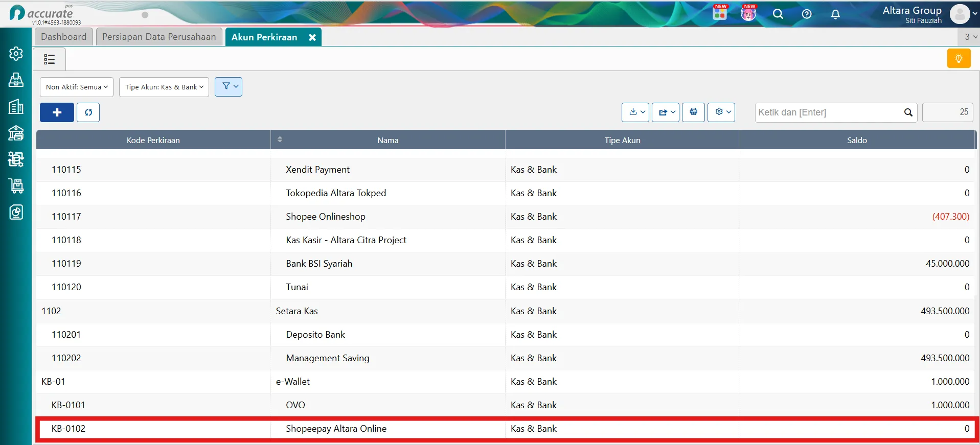This screenshot has width=980, height=445.
Task: Click the list view icon button
Action: tap(49, 59)
